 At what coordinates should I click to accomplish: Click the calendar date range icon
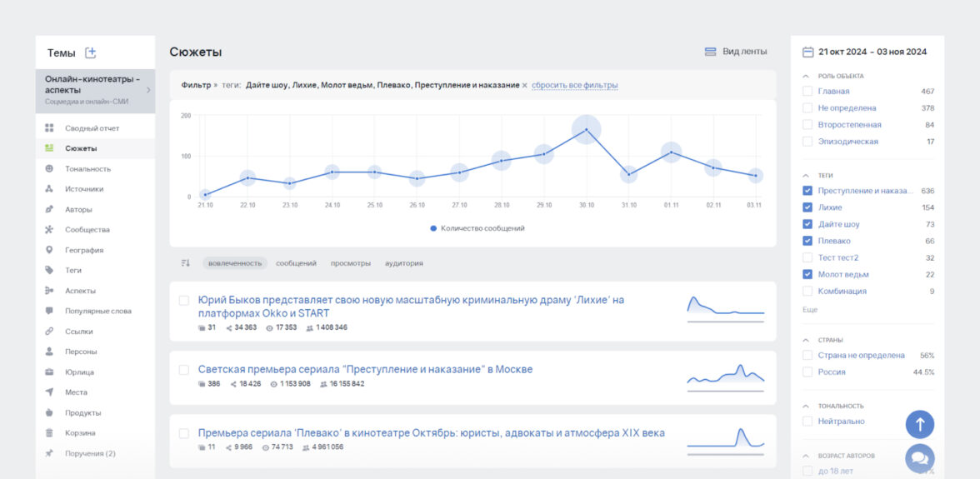[807, 52]
